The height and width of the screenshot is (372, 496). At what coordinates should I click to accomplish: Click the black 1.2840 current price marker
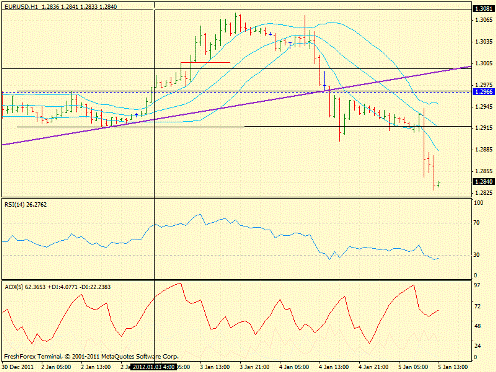[x=484, y=182]
